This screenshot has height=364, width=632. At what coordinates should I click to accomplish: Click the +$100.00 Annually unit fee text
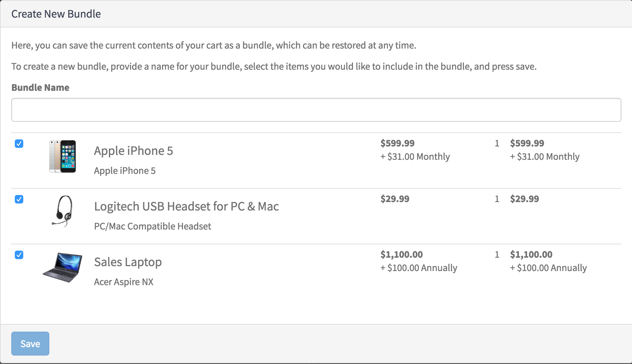coord(419,268)
